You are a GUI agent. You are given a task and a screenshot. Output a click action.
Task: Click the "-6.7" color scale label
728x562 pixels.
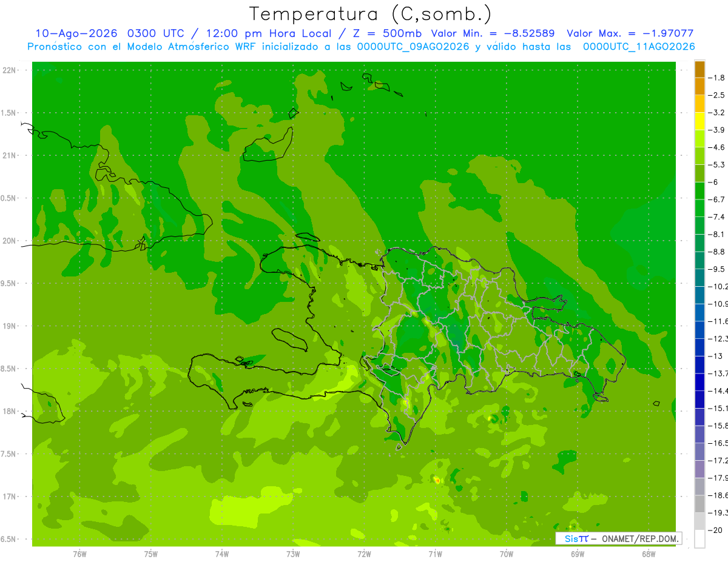coord(716,199)
